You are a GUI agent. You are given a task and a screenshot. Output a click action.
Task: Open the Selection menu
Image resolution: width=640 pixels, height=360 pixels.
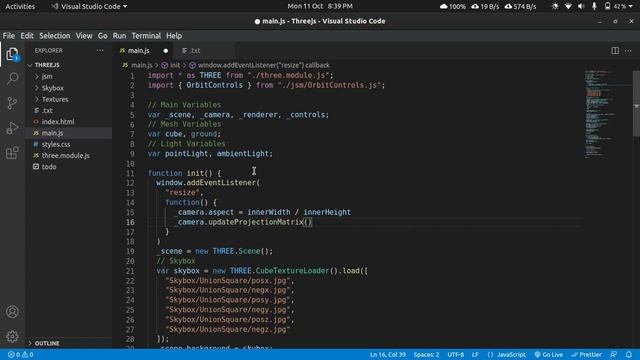[55, 36]
